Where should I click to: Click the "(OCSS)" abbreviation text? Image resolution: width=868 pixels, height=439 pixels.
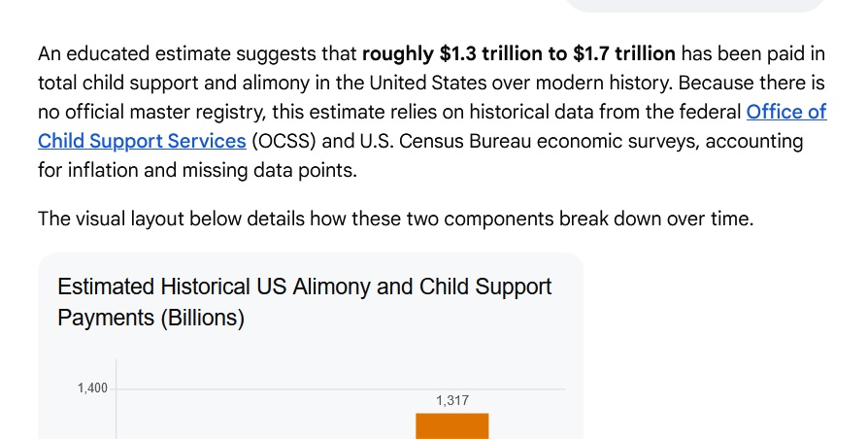(x=284, y=141)
